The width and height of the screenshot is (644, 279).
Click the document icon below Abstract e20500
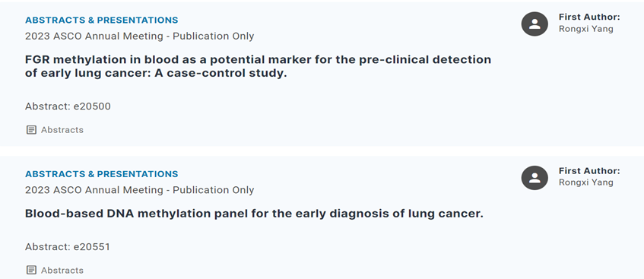(31, 130)
